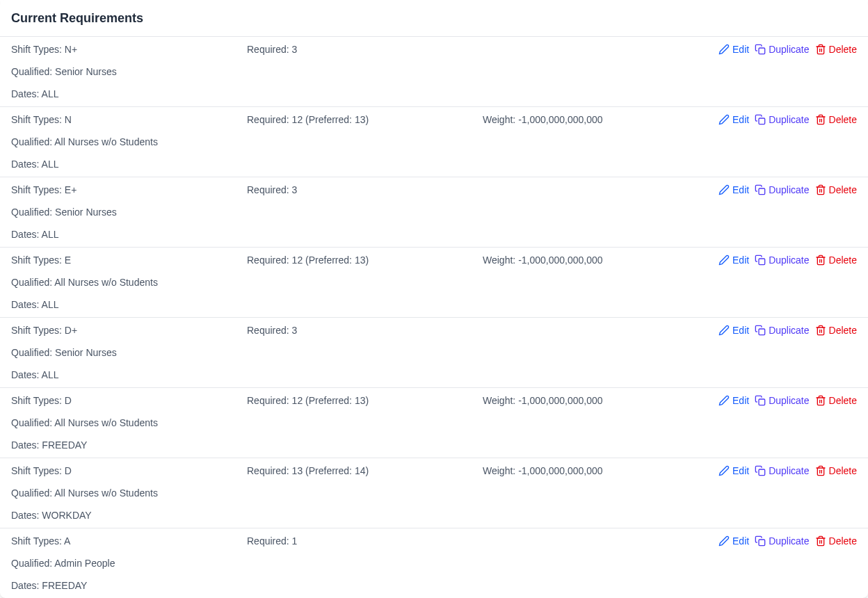Click the Weight value for shift type E

click(542, 260)
